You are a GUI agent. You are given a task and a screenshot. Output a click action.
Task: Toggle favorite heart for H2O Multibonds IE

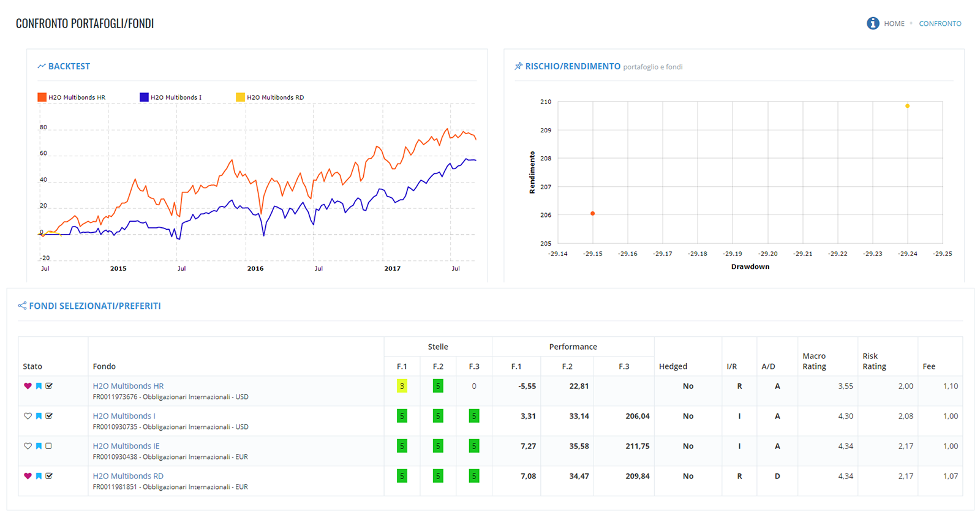(x=28, y=446)
